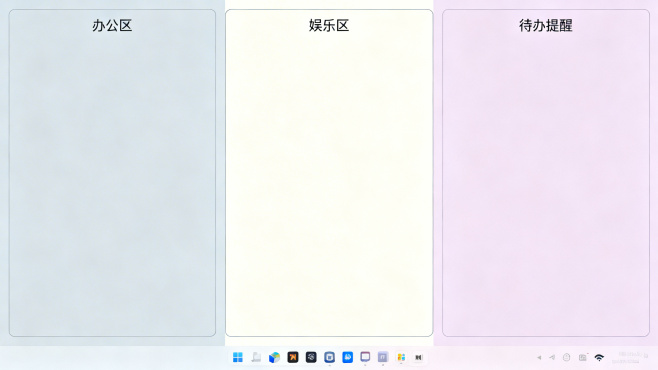Image resolution: width=658 pixels, height=370 pixels.
Task: Launch the bright blue app with white logo
Action: (347, 357)
